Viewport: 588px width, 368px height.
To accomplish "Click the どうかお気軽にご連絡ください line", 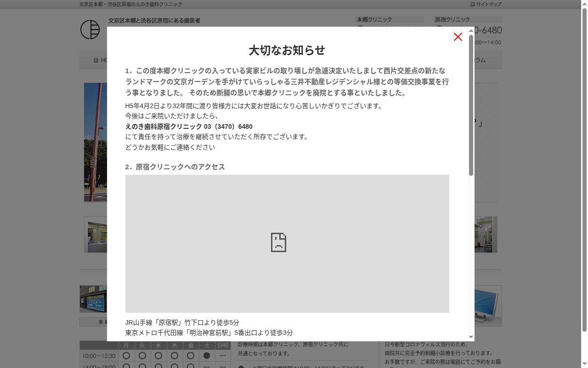I will click(x=170, y=147).
